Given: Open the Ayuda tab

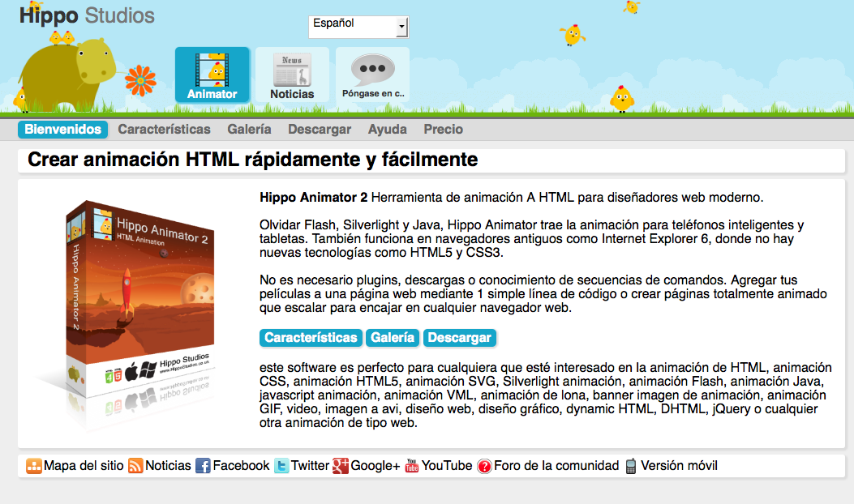Looking at the screenshot, I should (387, 130).
